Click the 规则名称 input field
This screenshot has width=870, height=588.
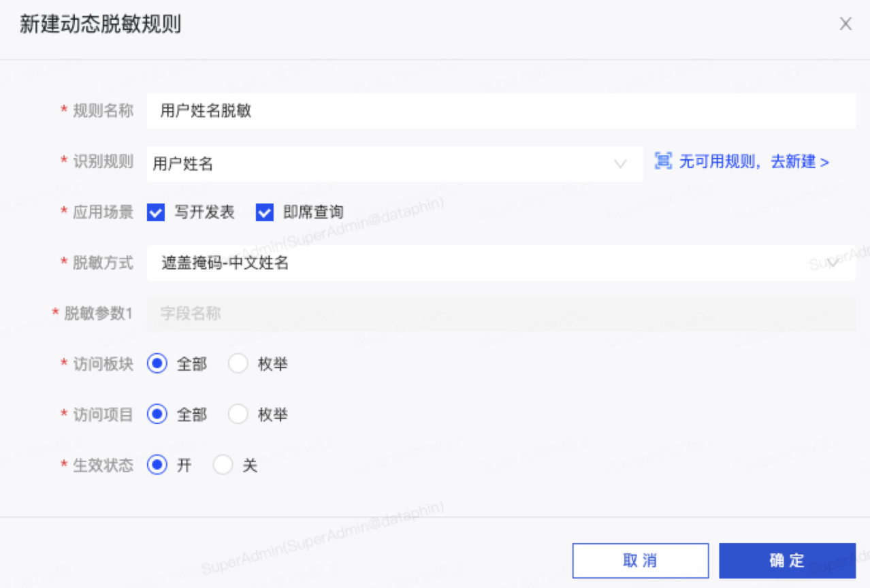click(500, 111)
